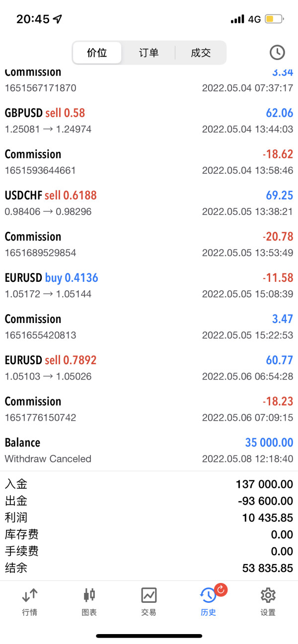Select the 价位 segment

(x=97, y=53)
